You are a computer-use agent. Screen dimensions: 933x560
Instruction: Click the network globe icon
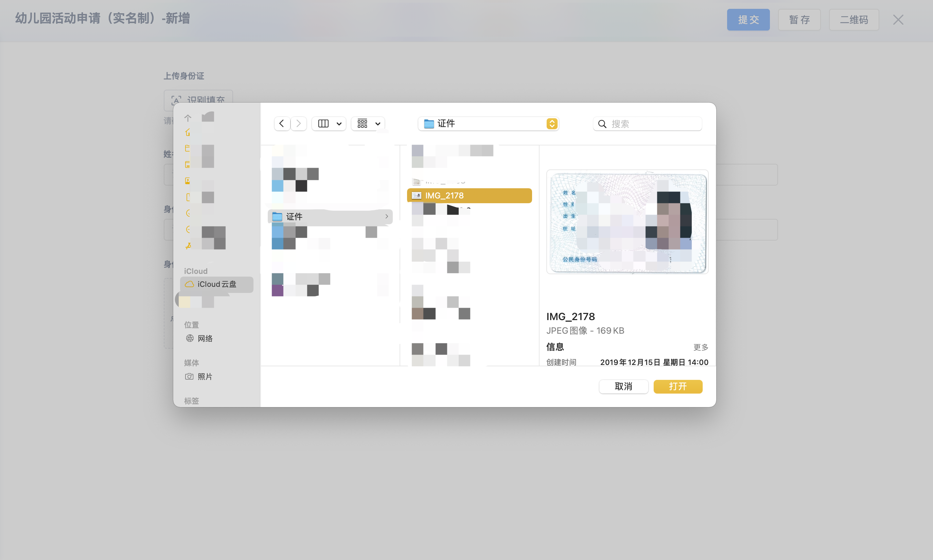coord(190,338)
